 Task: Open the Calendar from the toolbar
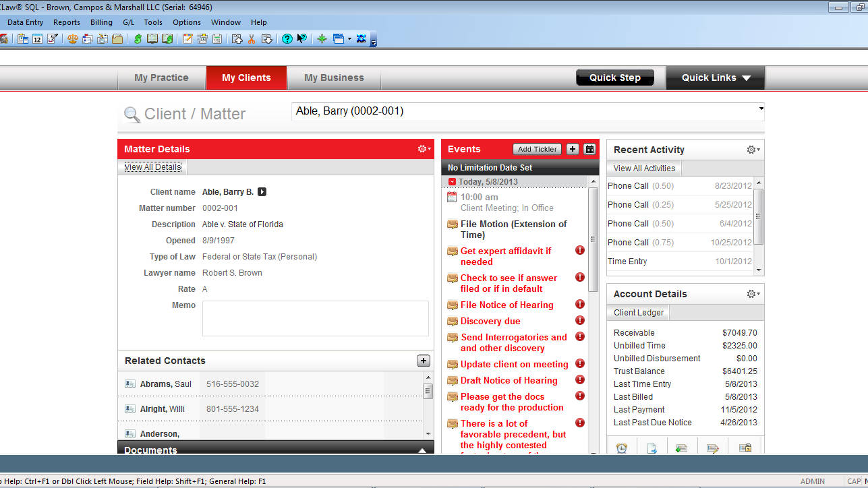(36, 38)
